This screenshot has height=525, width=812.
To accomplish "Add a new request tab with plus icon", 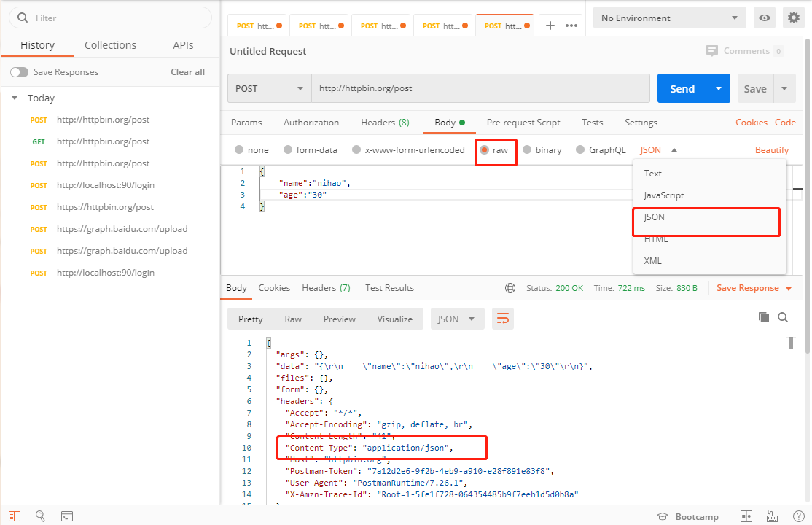I will pos(550,26).
